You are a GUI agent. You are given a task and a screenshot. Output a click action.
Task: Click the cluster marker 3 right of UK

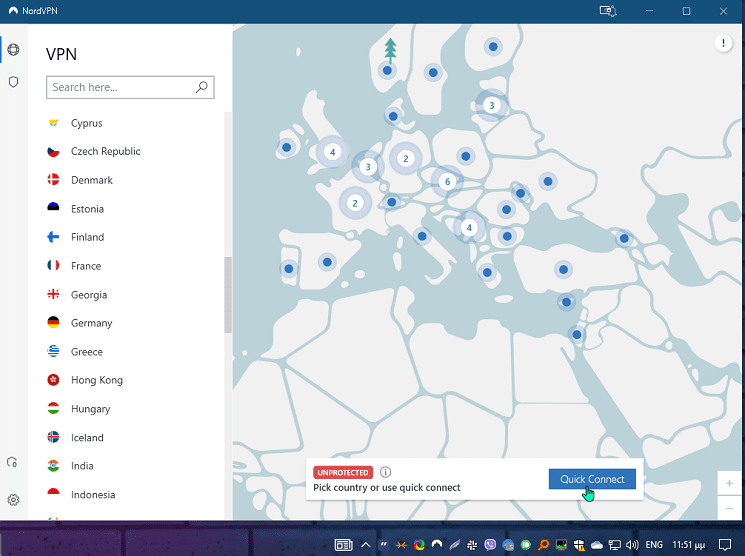[368, 167]
